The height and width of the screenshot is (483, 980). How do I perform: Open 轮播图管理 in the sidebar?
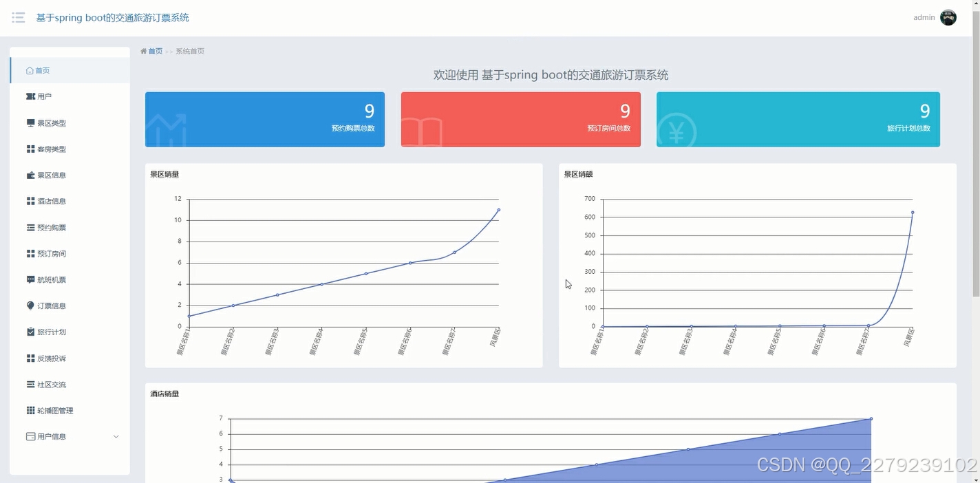[70, 411]
